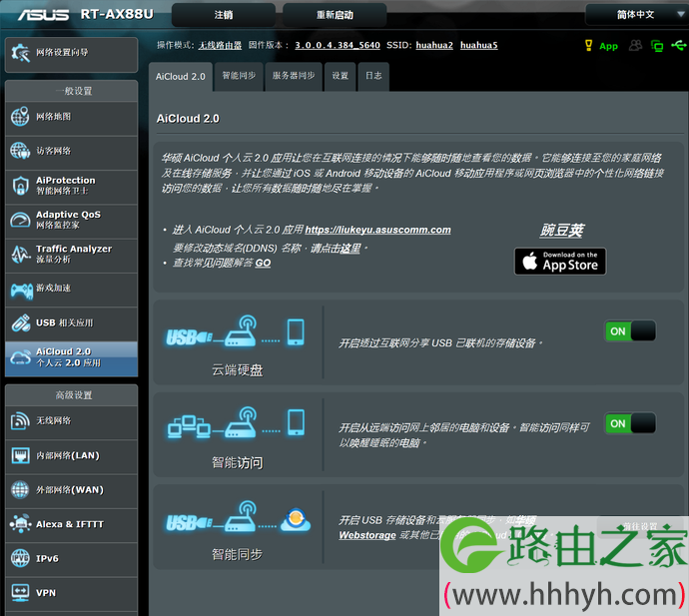Open 网络地图 menu item
The image size is (689, 616).
71,118
